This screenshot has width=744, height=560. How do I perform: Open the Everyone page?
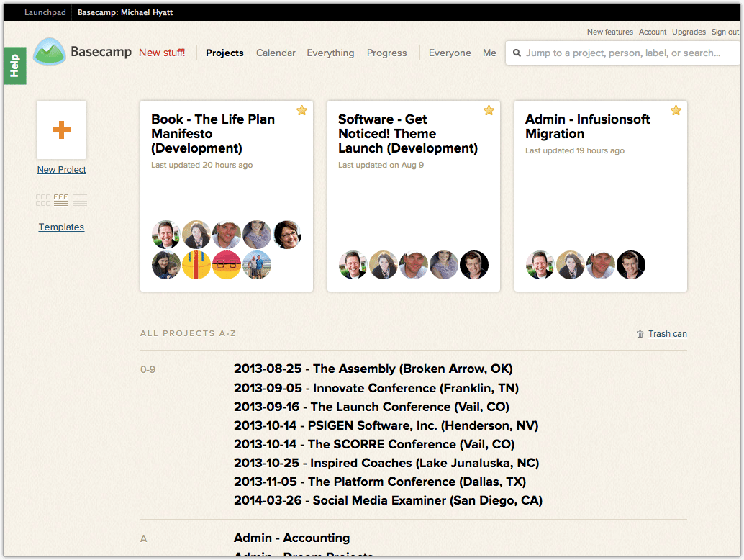click(x=450, y=53)
